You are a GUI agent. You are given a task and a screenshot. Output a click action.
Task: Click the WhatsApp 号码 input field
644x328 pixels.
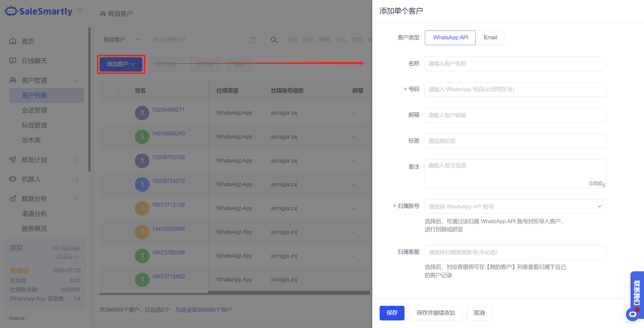click(515, 89)
